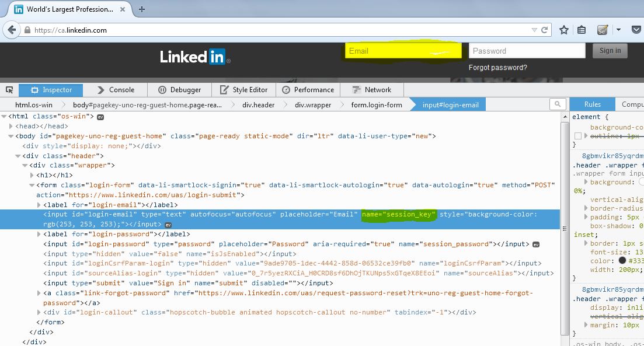644x346 pixels.
Task: Click the back navigation arrow
Action: [11, 29]
